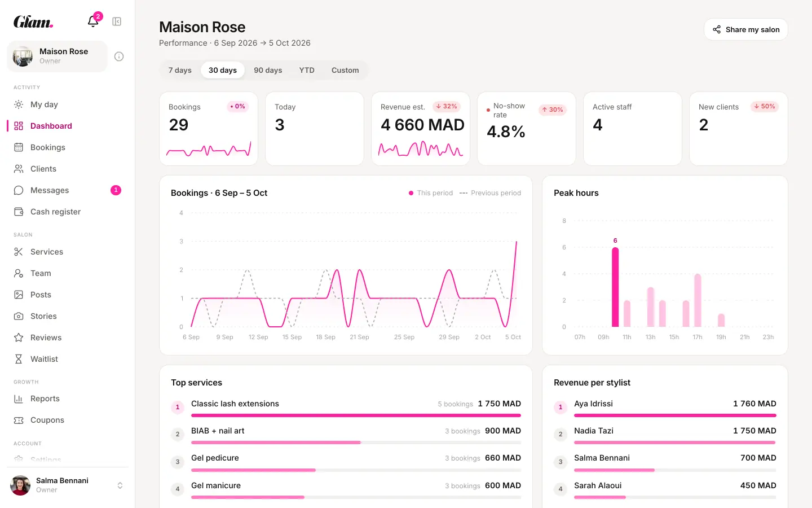Open Reports chart icon
Image resolution: width=812 pixels, height=508 pixels.
coord(19,398)
